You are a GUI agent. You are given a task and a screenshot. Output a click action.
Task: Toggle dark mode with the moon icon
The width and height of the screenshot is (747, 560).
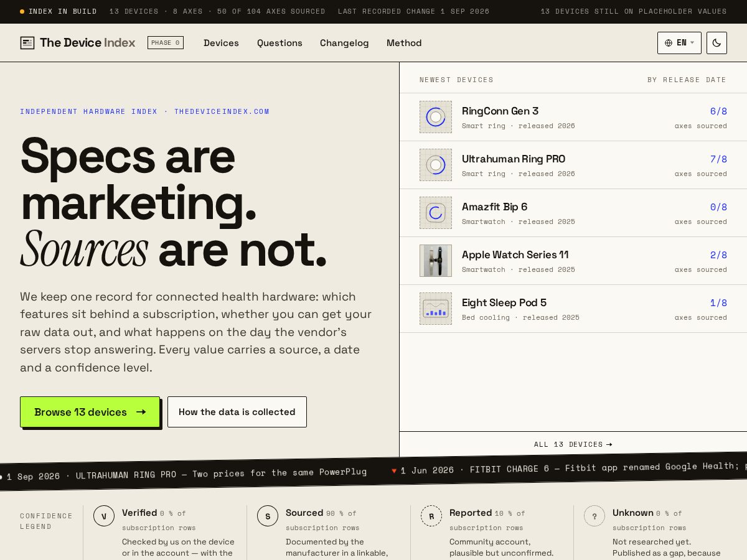pyautogui.click(x=716, y=43)
